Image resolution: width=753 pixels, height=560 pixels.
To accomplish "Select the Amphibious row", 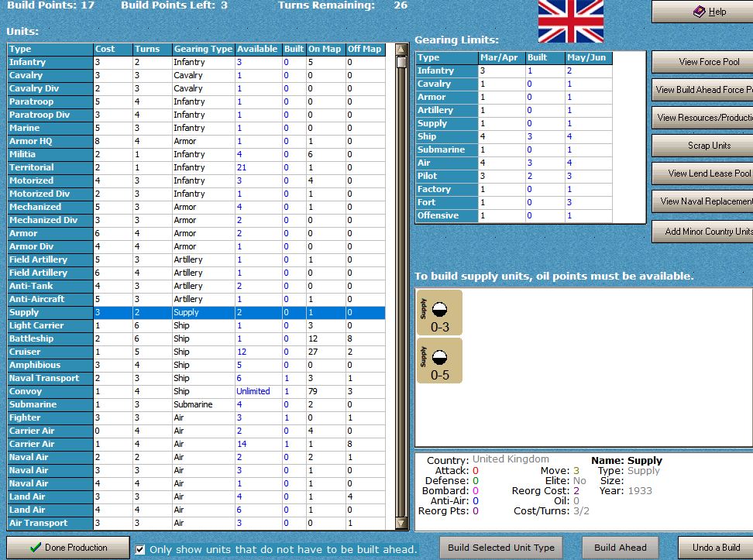I will (196, 365).
